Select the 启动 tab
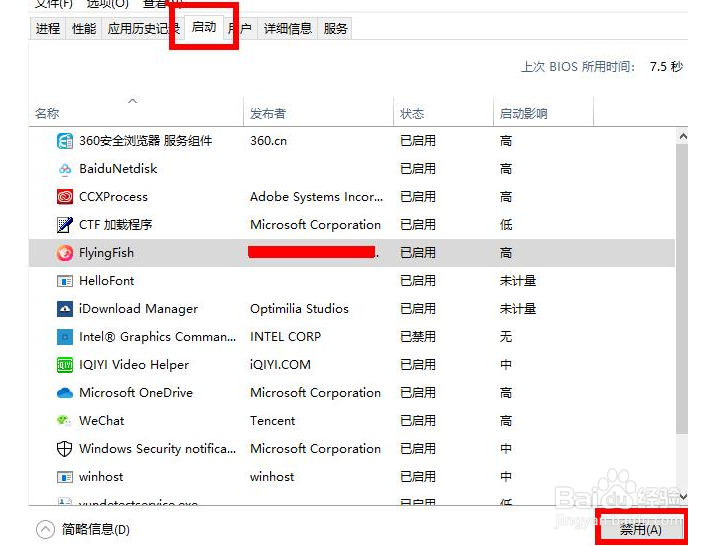723x546 pixels. coord(204,27)
